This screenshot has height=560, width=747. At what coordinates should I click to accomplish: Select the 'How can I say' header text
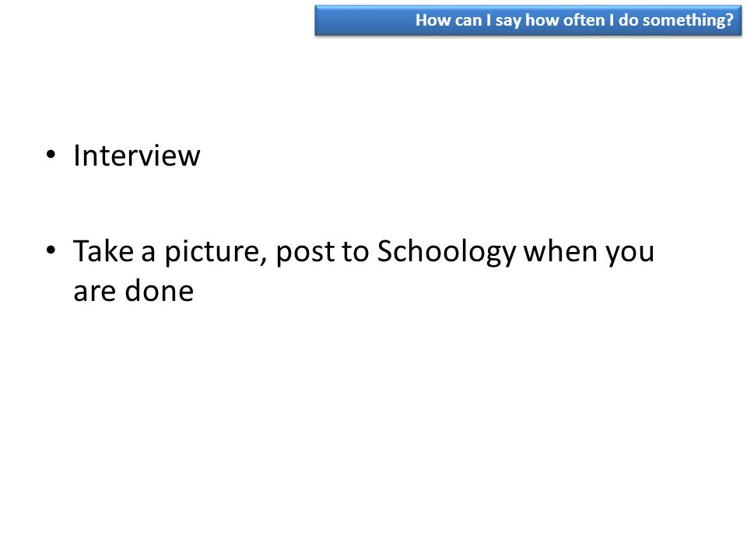(x=574, y=20)
